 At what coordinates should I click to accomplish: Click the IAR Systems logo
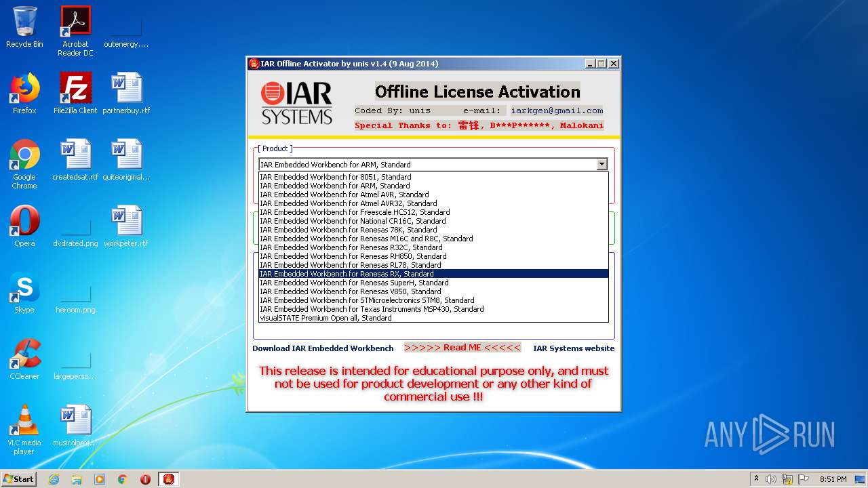click(297, 103)
